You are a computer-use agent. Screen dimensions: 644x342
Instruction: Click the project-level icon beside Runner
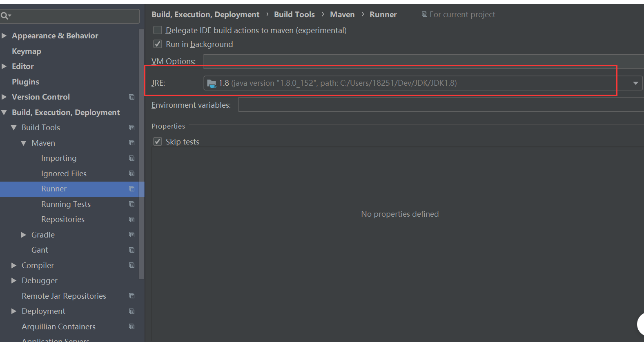(x=131, y=189)
